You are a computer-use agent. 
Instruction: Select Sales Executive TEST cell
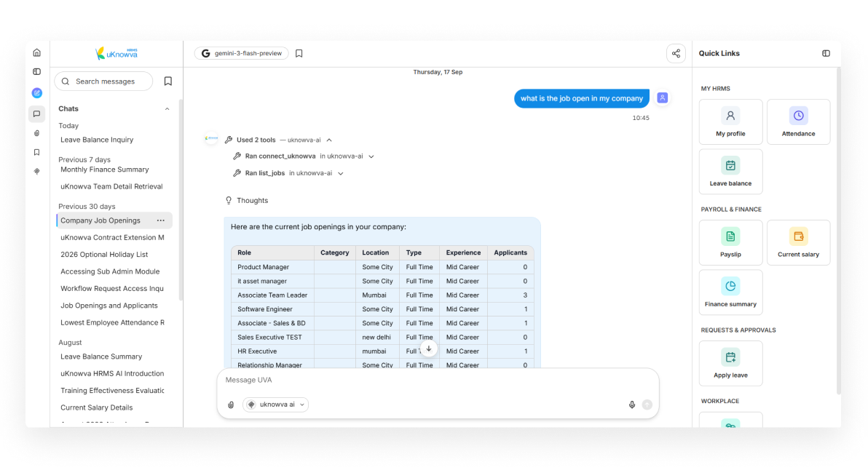coord(272,338)
